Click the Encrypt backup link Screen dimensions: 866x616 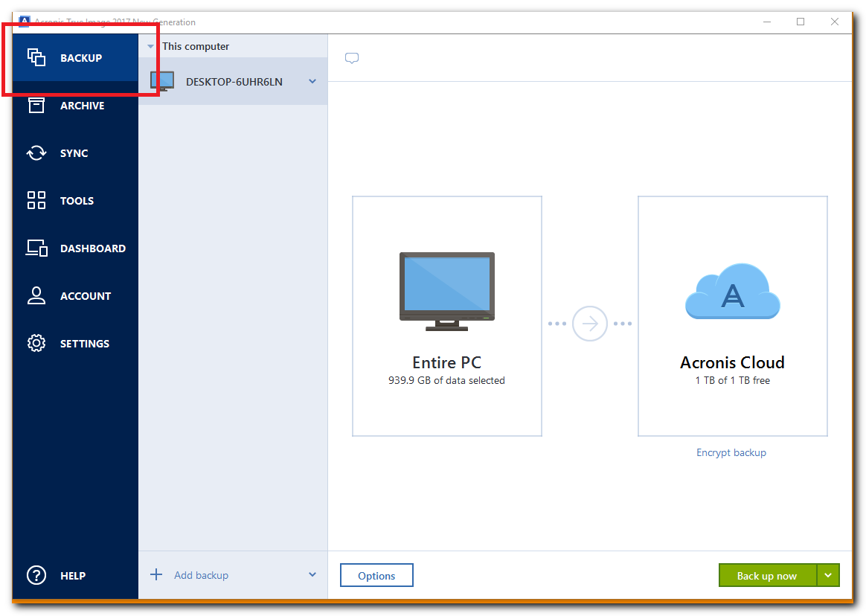coord(731,452)
